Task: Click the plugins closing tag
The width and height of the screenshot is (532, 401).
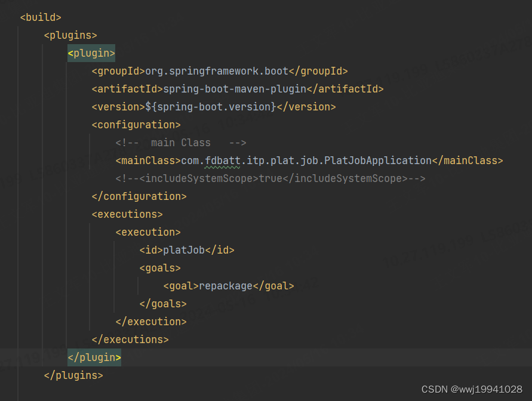Action: click(73, 375)
